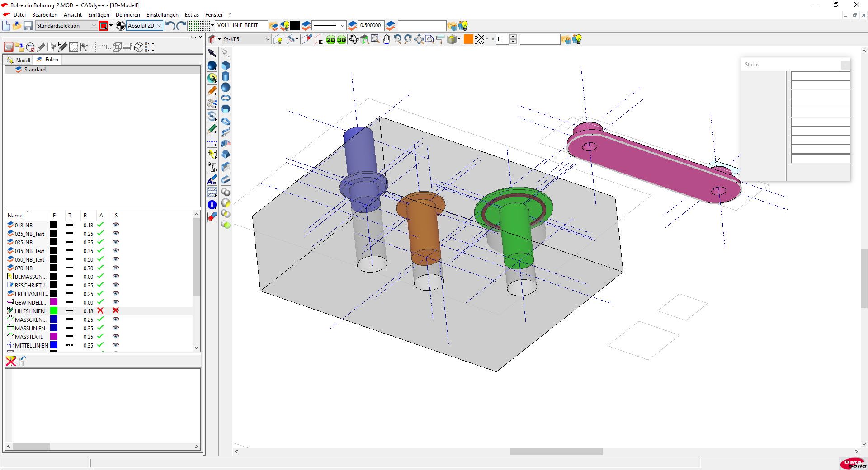Expand the hatch pattern dropdown arrow
Image resolution: width=868 pixels, height=470 pixels.
pyautogui.click(x=487, y=40)
